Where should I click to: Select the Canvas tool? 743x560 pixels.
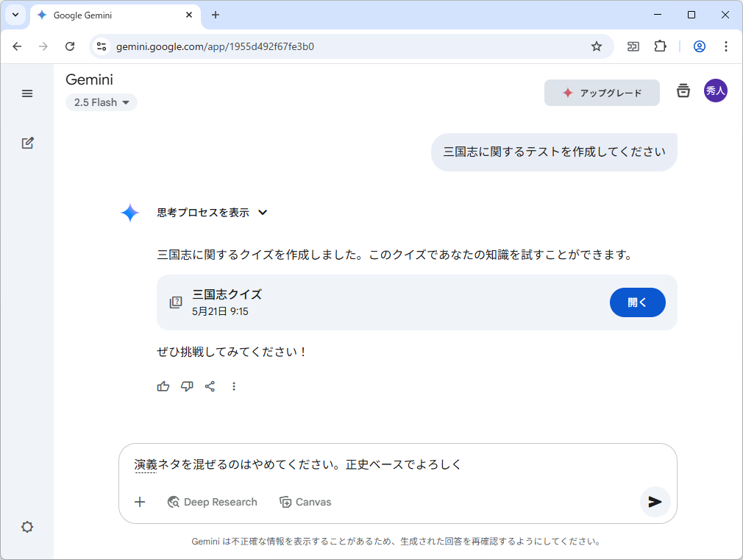pos(305,502)
